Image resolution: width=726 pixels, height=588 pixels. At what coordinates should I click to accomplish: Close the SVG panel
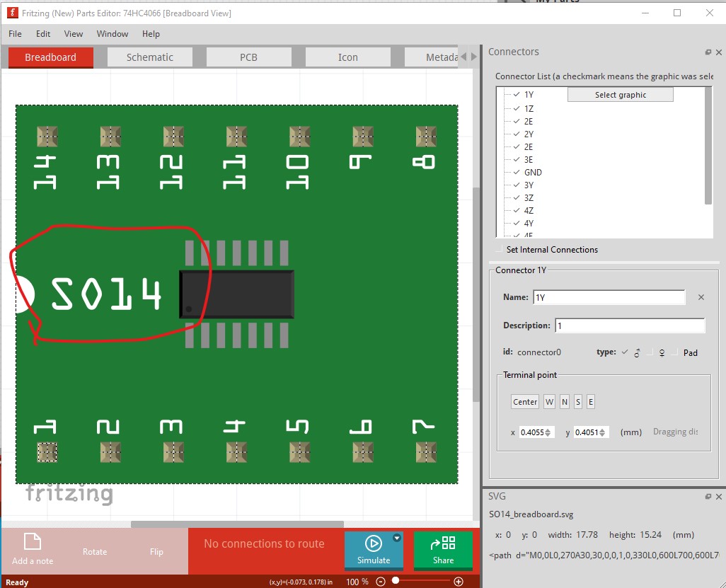719,496
